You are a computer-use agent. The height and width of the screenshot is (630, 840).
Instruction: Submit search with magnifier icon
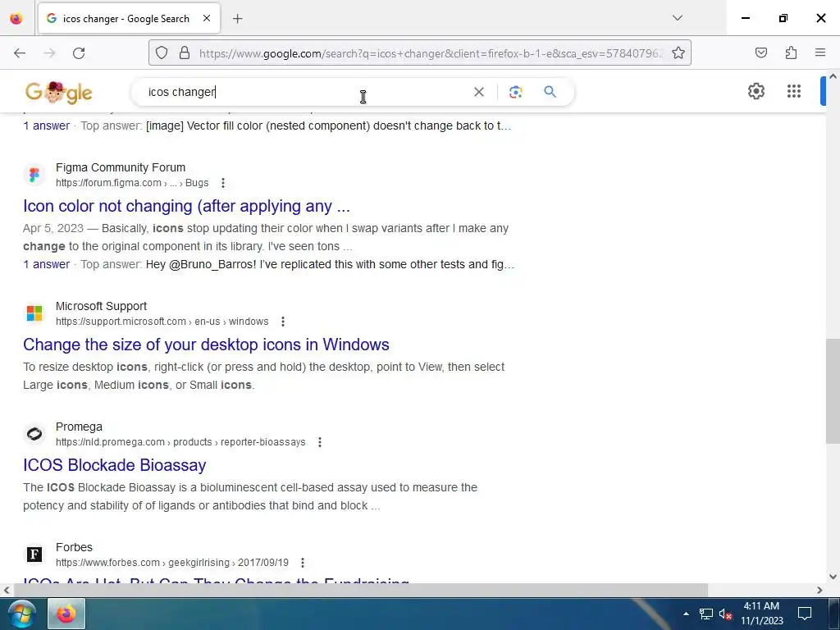(550, 92)
